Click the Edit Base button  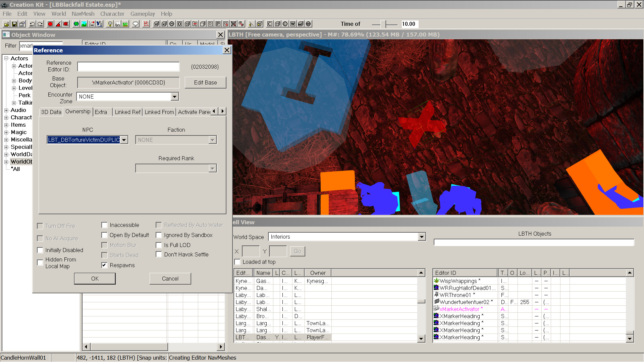205,82
